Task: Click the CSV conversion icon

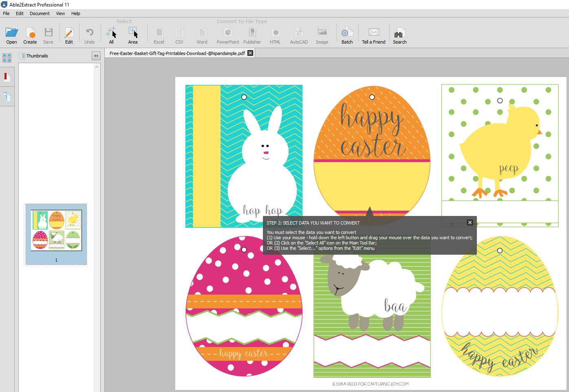Action: point(179,35)
